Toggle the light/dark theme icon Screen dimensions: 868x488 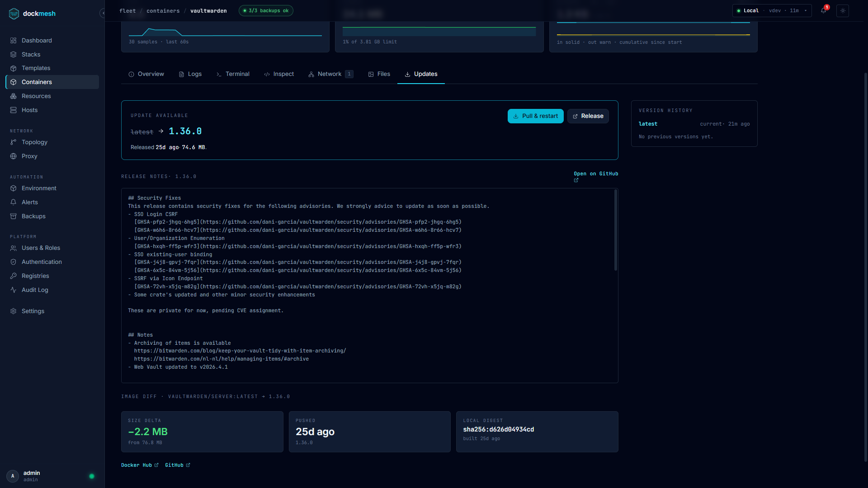[843, 11]
